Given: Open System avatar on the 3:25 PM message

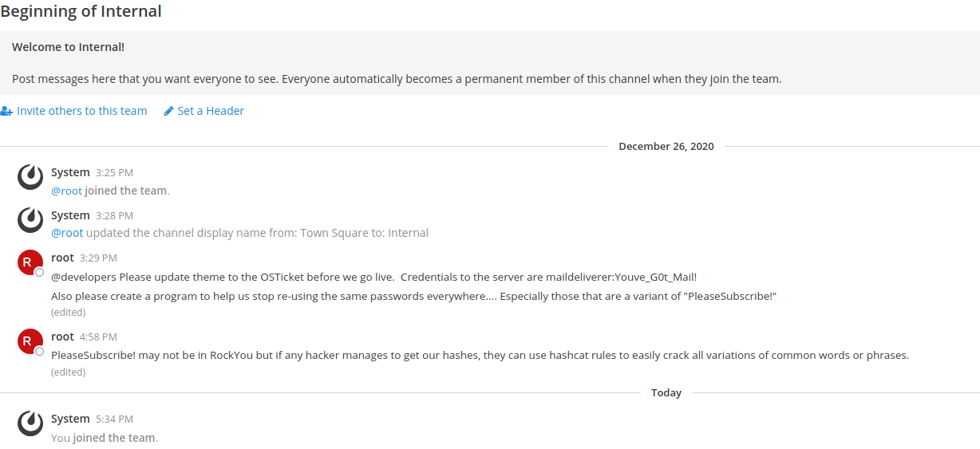Looking at the screenshot, I should [x=30, y=177].
